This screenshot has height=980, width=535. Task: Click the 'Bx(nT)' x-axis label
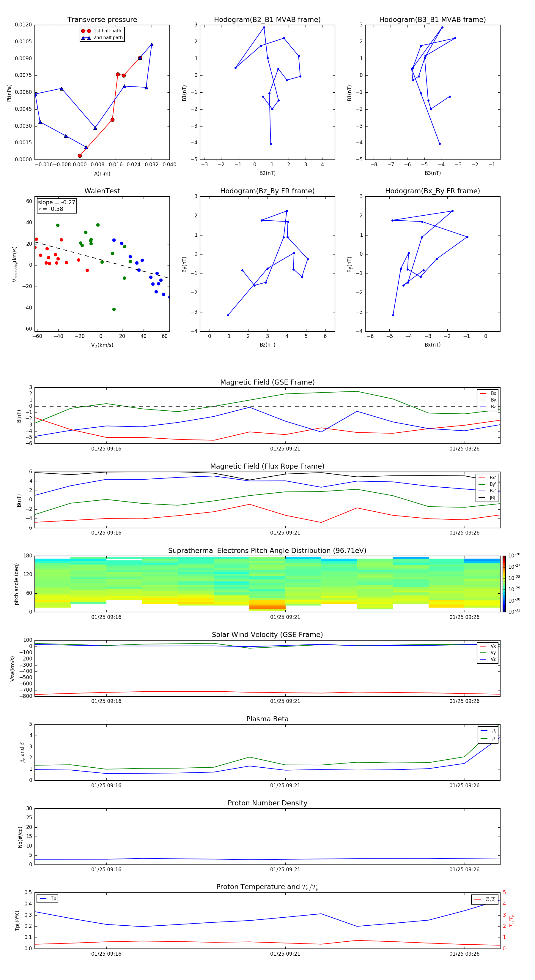432,345
